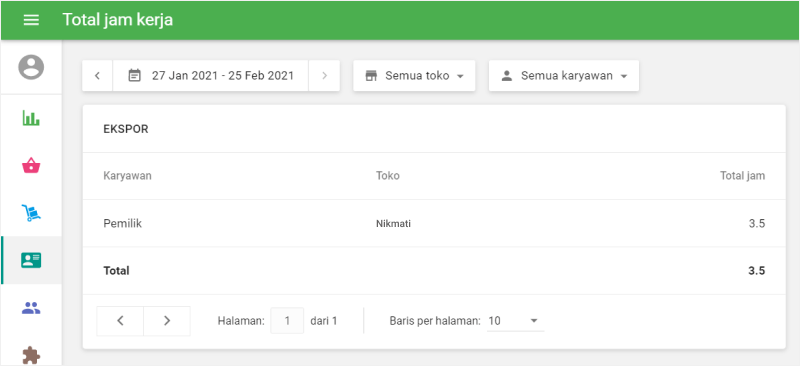Open reports bar chart icon in sidebar

pos(31,118)
